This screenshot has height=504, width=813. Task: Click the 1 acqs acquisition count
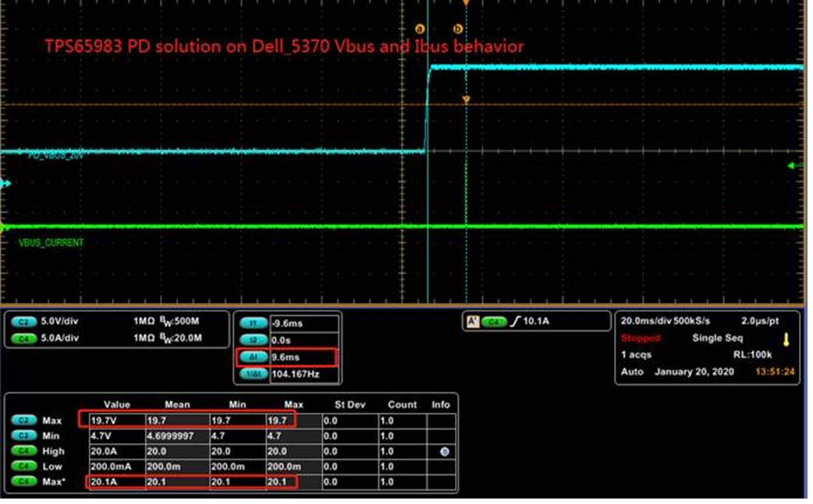point(636,356)
